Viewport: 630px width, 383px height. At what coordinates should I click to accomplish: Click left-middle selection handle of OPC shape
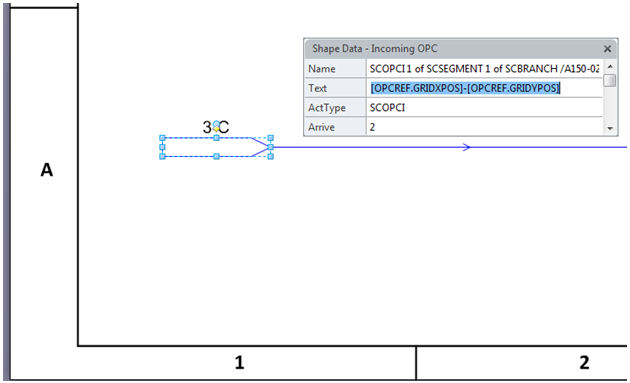click(162, 147)
